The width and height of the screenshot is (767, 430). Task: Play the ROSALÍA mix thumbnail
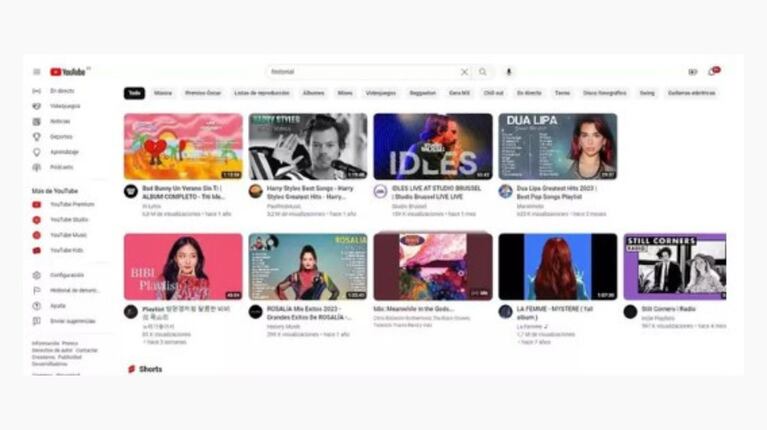tap(308, 267)
